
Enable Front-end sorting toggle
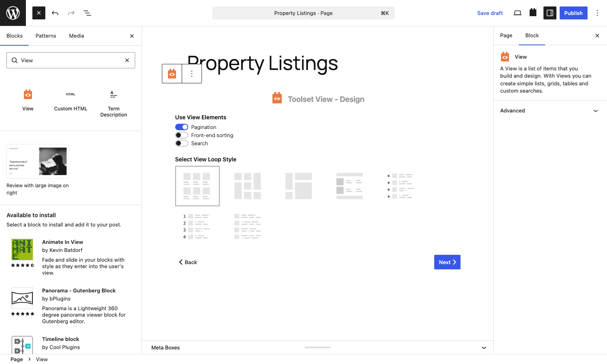click(x=182, y=135)
